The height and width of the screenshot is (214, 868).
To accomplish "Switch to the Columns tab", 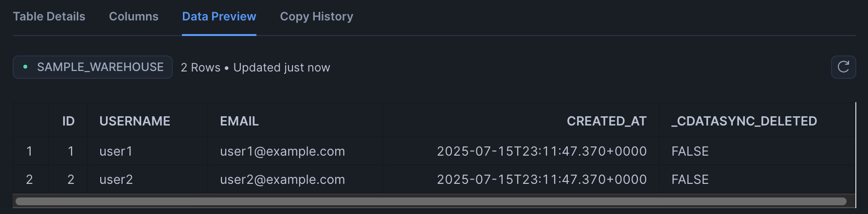I will [x=134, y=17].
